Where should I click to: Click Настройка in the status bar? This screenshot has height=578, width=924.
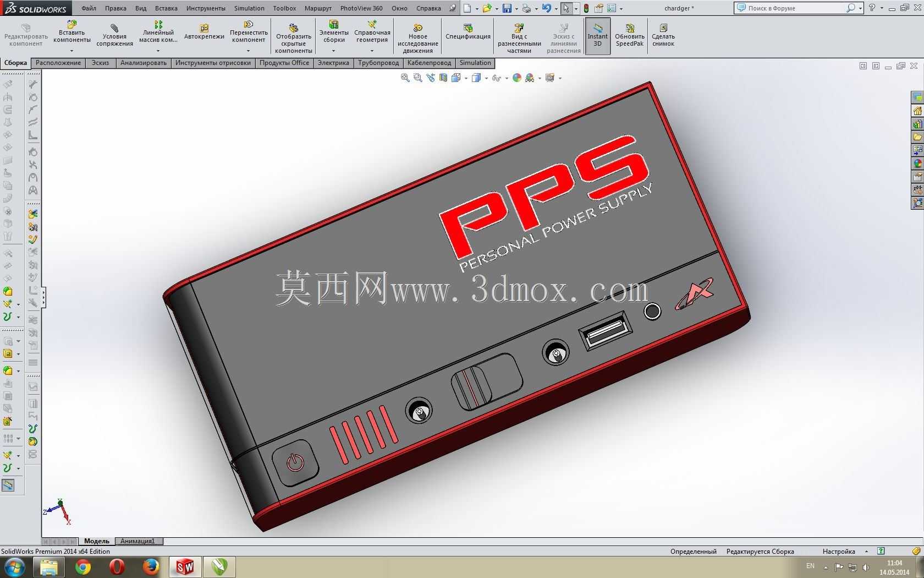pyautogui.click(x=839, y=551)
